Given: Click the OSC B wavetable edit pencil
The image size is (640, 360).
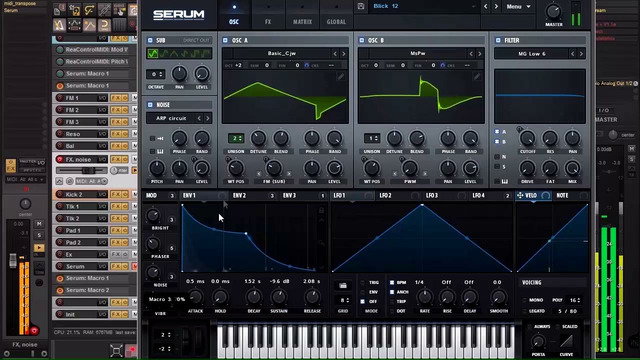Looking at the screenshot, I should pyautogui.click(x=476, y=76).
